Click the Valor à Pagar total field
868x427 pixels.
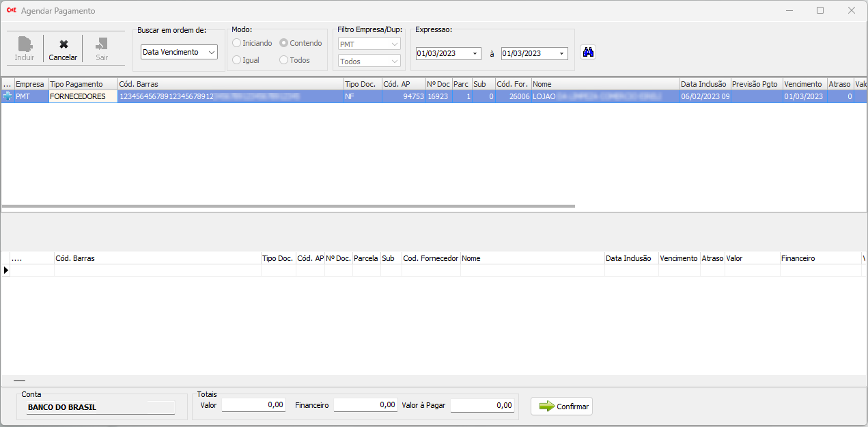[x=482, y=405]
